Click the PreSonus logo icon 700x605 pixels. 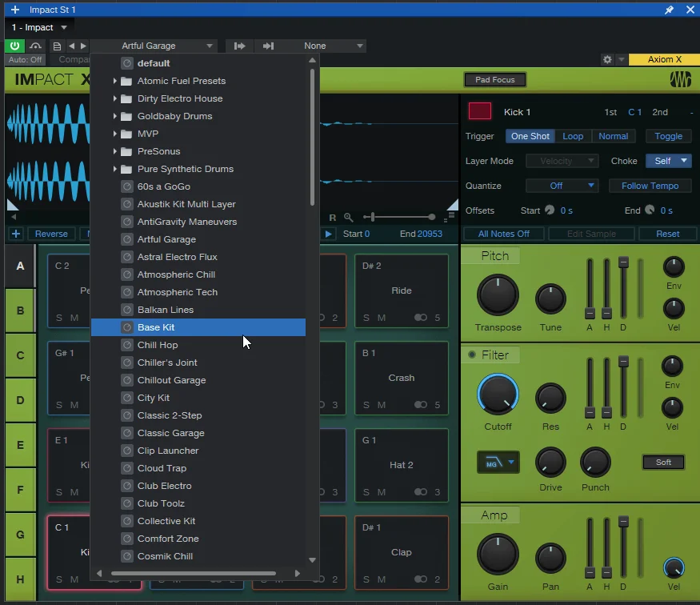[x=680, y=79]
